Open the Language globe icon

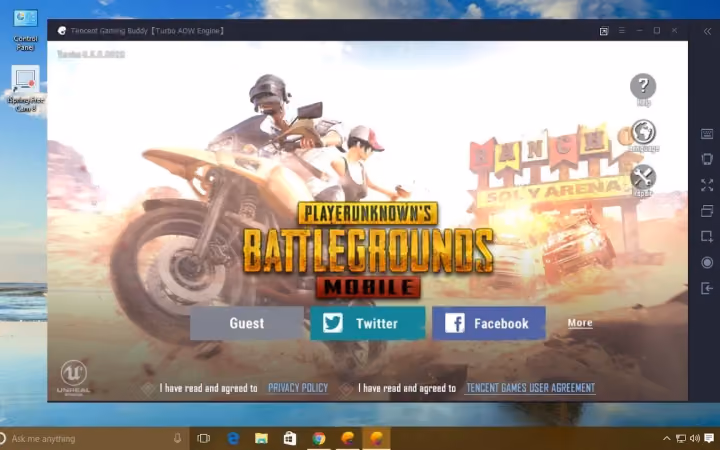tap(643, 132)
